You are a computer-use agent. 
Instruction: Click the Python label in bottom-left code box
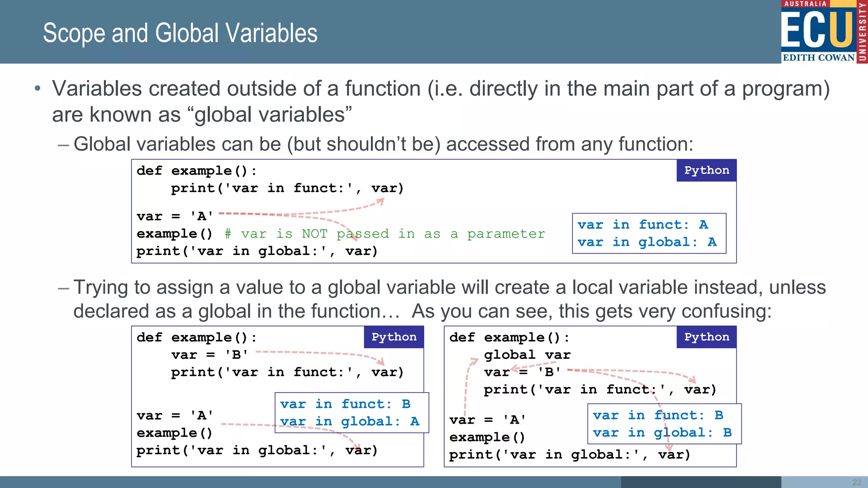(394, 337)
